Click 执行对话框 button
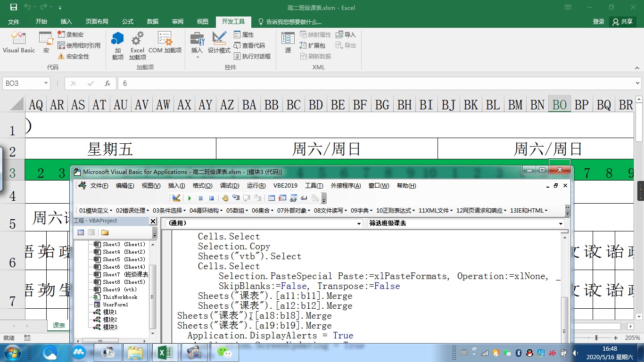Image resolution: width=644 pixels, height=362 pixels. [252, 56]
